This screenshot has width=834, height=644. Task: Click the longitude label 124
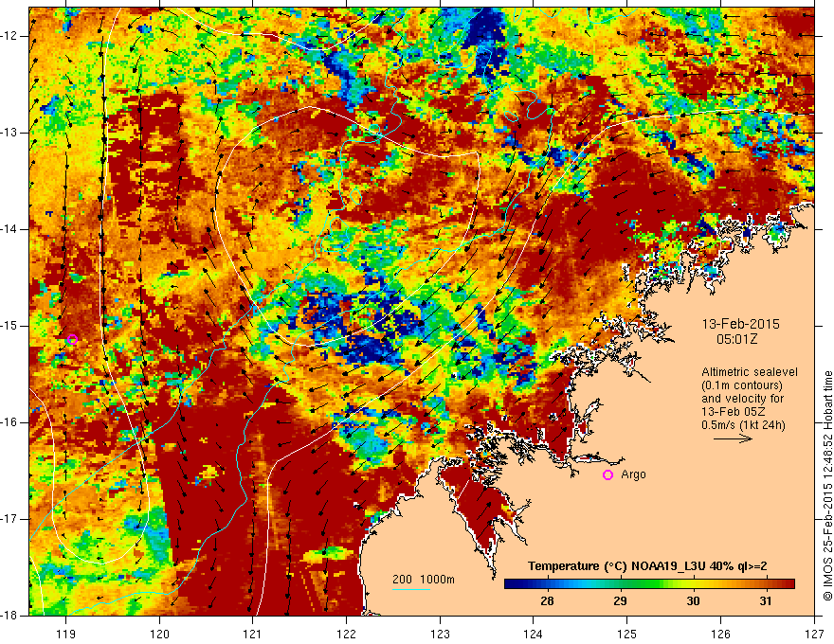tap(534, 634)
